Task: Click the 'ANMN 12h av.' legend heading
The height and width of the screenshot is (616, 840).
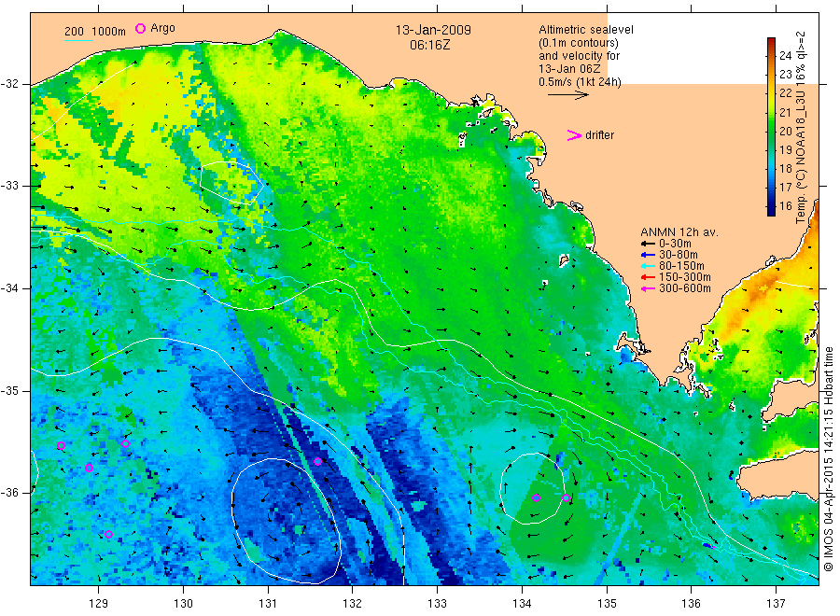Action: tap(679, 232)
